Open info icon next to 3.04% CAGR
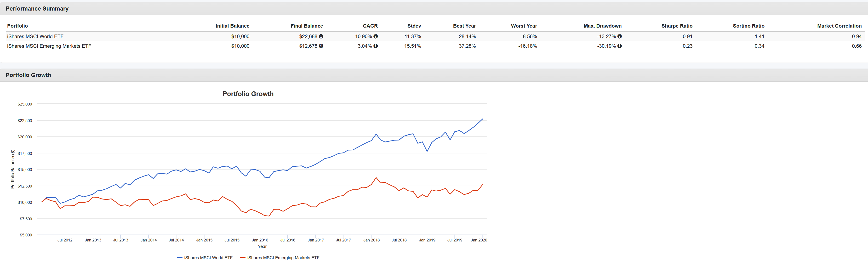Screen dimensions: 868x264 pos(375,46)
